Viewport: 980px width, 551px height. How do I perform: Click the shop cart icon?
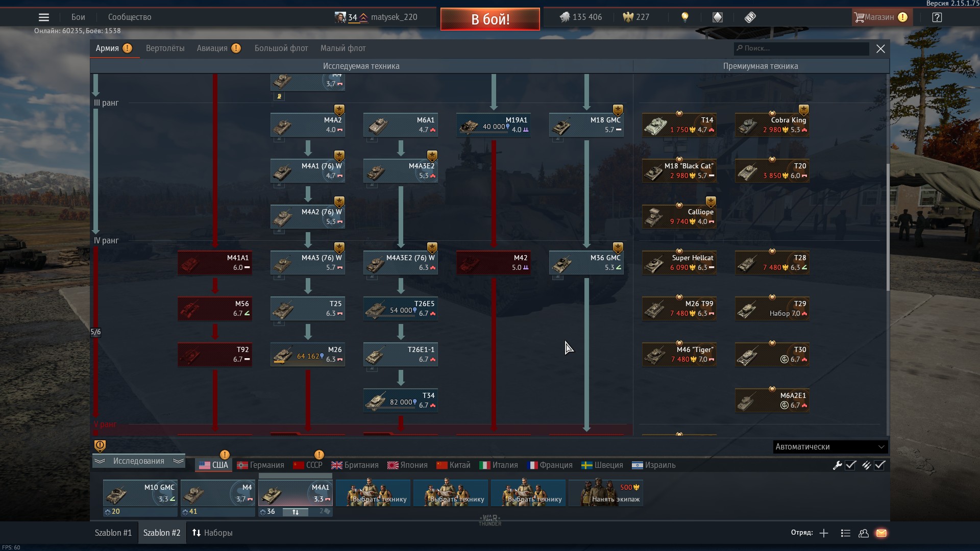859,17
